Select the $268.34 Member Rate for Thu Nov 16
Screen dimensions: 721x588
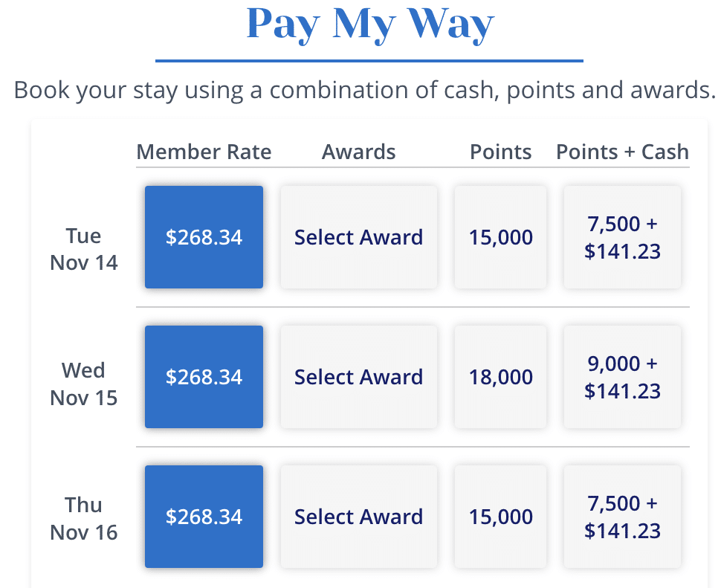point(204,517)
